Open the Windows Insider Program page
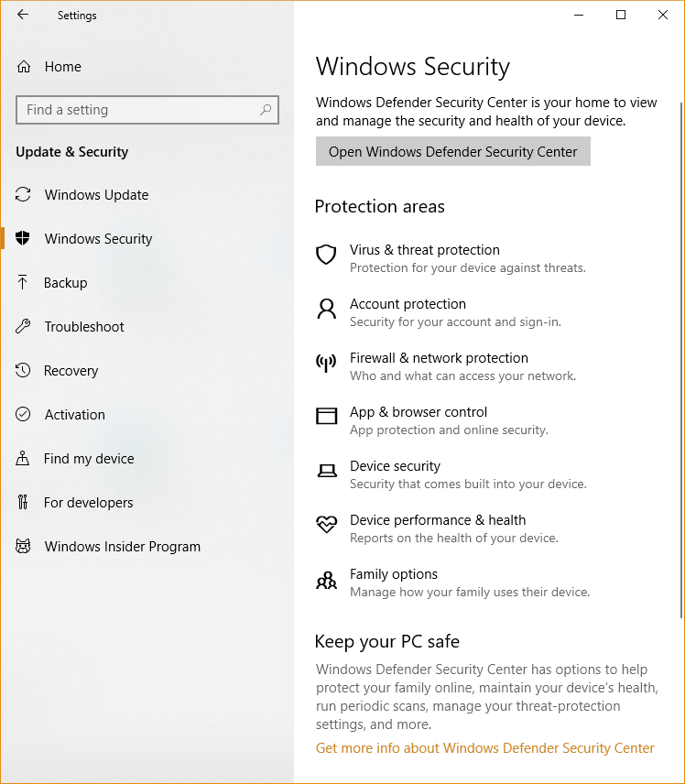This screenshot has width=685, height=784. [x=122, y=547]
